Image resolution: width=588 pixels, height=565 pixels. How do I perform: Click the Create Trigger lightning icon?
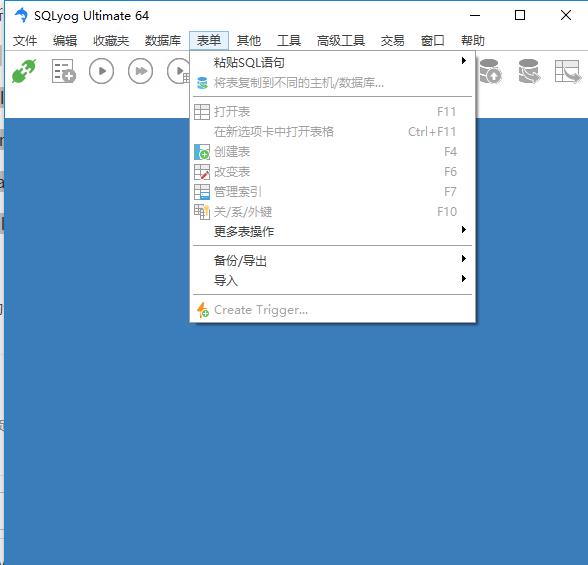tap(202, 310)
